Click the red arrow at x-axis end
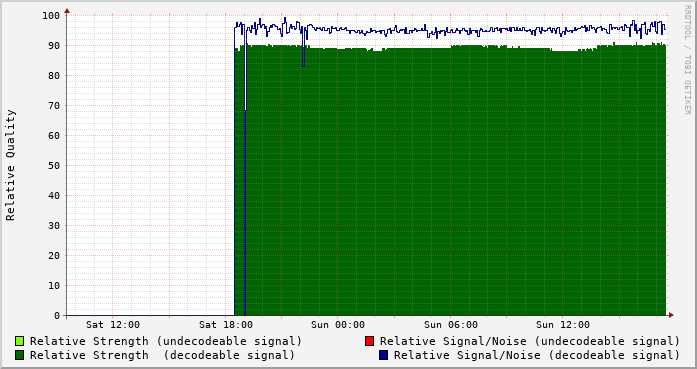Image resolution: width=697 pixels, height=369 pixels. (671, 315)
